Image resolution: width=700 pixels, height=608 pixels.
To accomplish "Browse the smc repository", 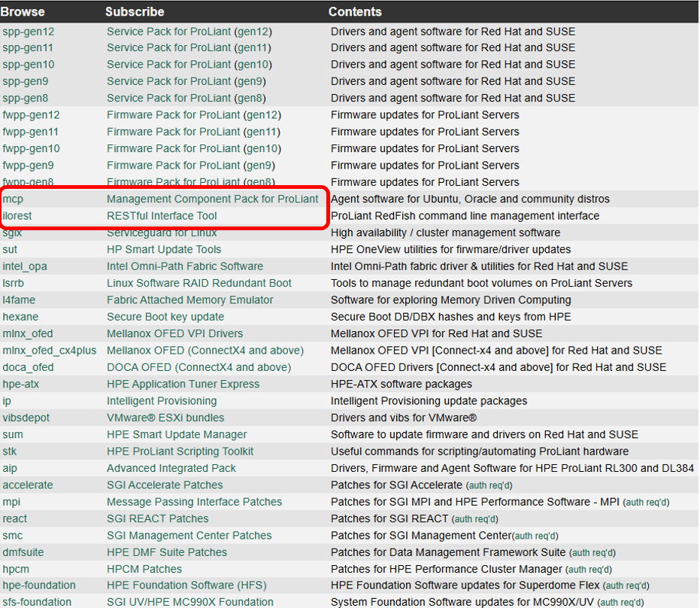I will [x=13, y=536].
